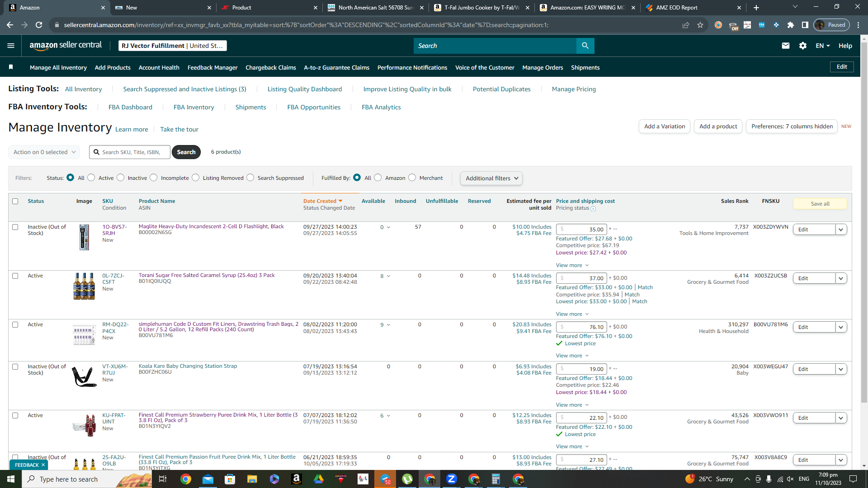Tick the select-all checkbox in the table header
The height and width of the screenshot is (488, 868).
tap(15, 201)
